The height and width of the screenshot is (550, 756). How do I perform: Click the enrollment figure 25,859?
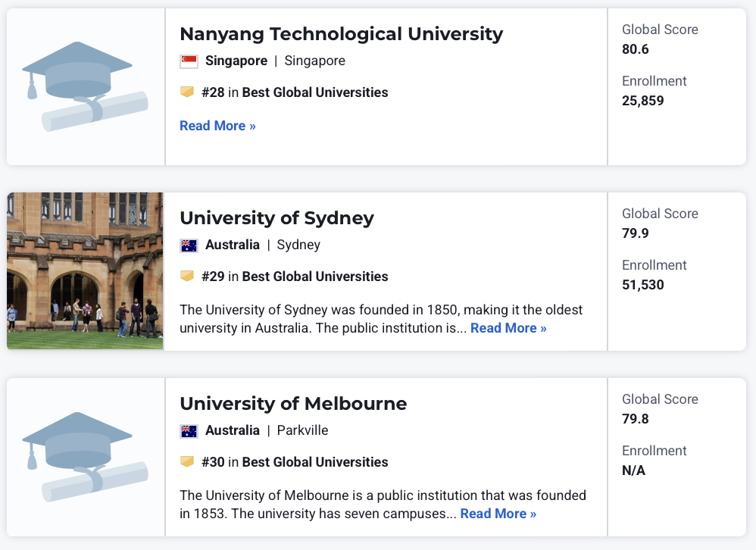point(642,101)
